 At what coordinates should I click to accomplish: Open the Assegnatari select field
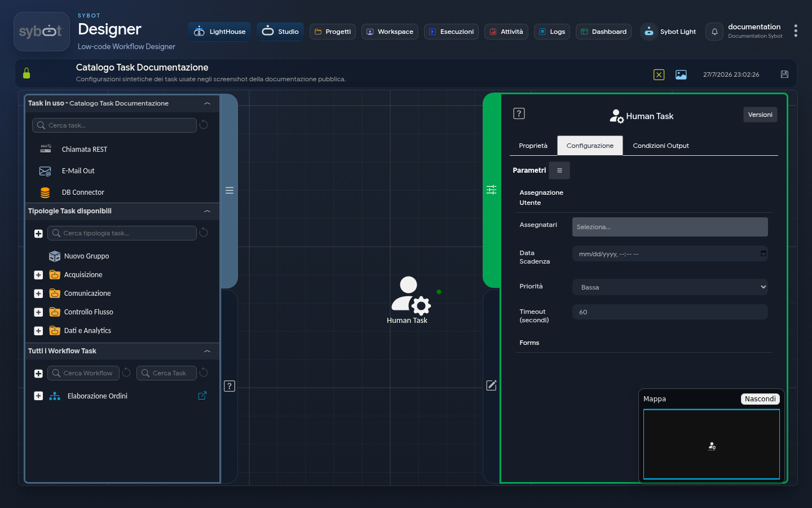click(670, 227)
